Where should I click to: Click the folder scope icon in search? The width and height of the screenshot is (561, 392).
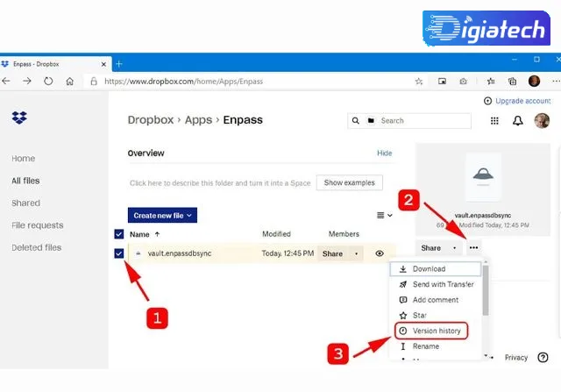coord(371,121)
